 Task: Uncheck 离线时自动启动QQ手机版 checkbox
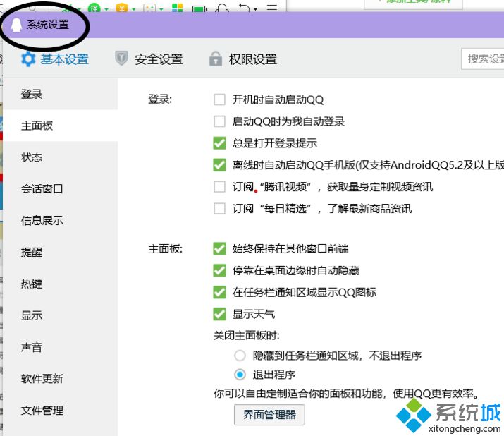coord(219,165)
